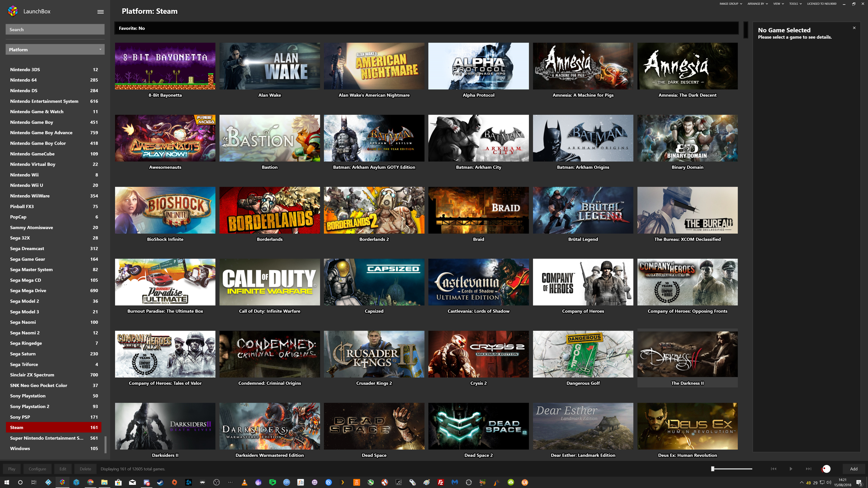This screenshot has height=488, width=868.
Task: Select the Windows platform entry
Action: [x=54, y=448]
